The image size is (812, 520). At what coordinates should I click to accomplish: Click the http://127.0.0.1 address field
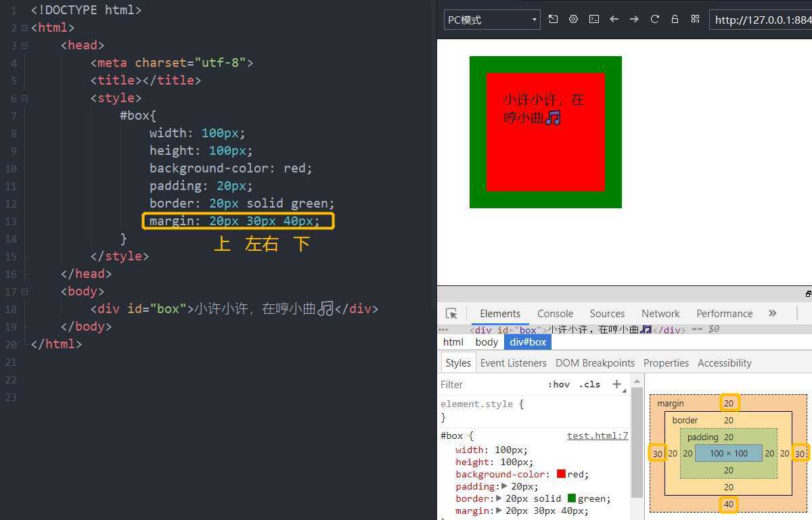(x=761, y=20)
